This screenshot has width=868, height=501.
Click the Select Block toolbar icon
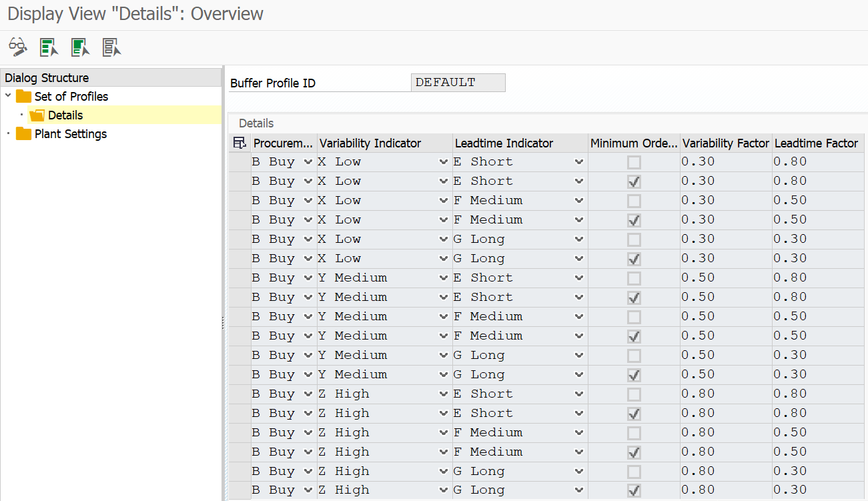pos(81,47)
